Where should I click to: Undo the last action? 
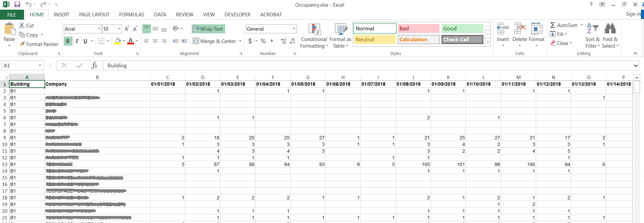[28, 5]
